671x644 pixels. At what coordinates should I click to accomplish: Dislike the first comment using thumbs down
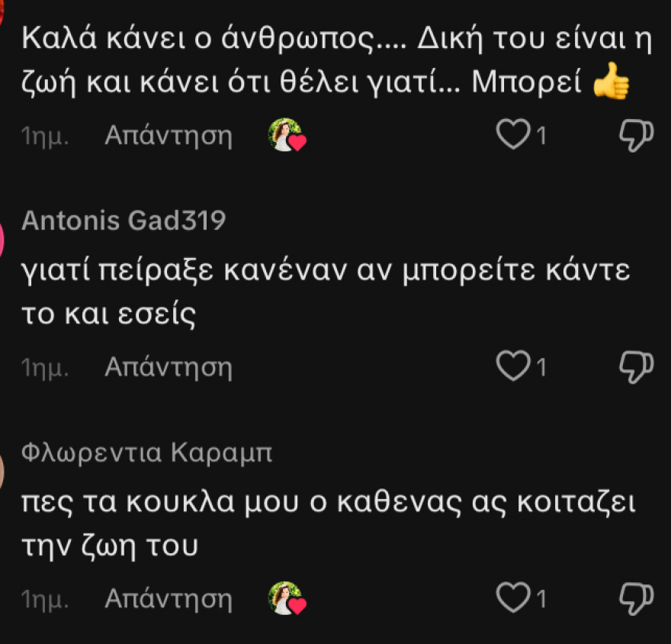637,135
